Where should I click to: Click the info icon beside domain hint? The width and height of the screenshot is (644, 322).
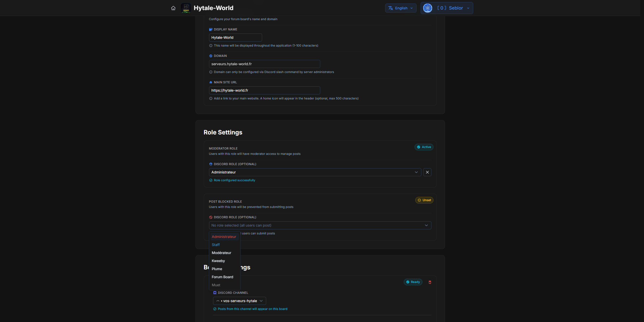point(211,72)
